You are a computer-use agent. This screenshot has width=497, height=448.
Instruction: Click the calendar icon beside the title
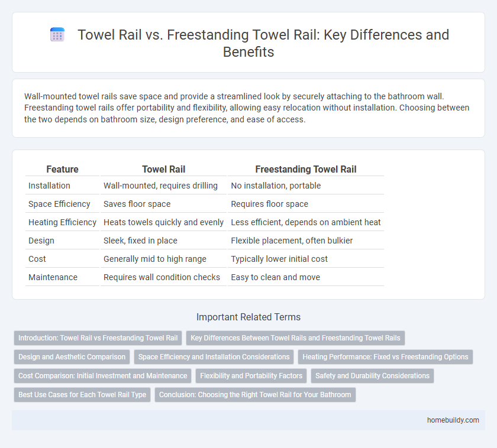[x=57, y=34]
